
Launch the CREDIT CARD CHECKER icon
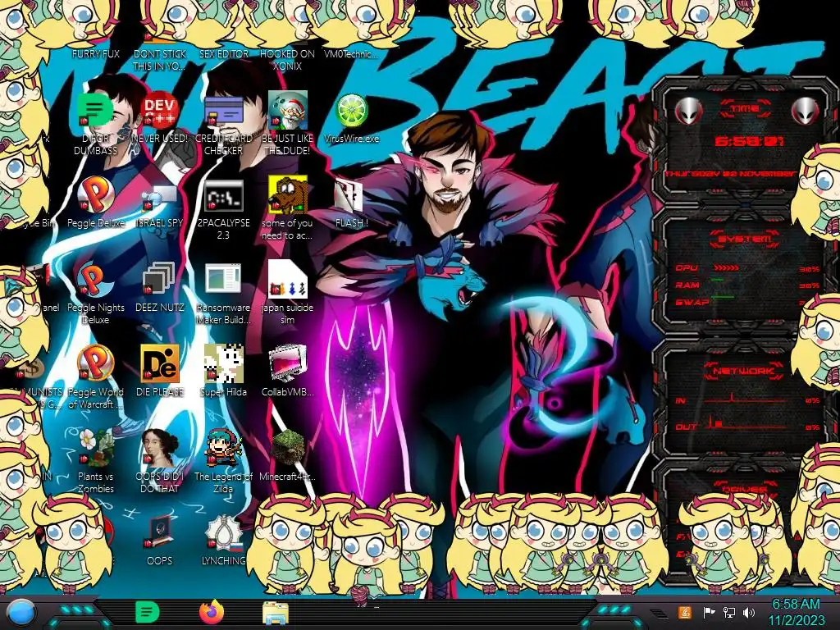point(223,111)
